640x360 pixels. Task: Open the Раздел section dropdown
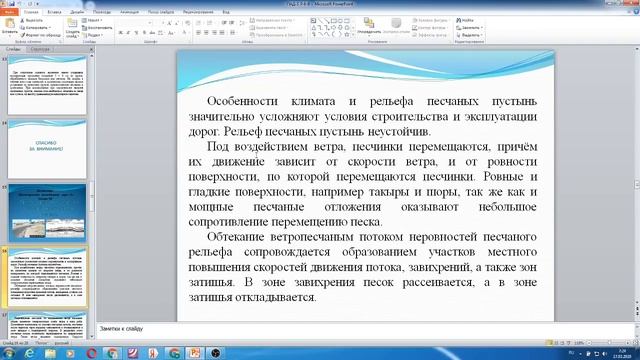tap(92, 35)
